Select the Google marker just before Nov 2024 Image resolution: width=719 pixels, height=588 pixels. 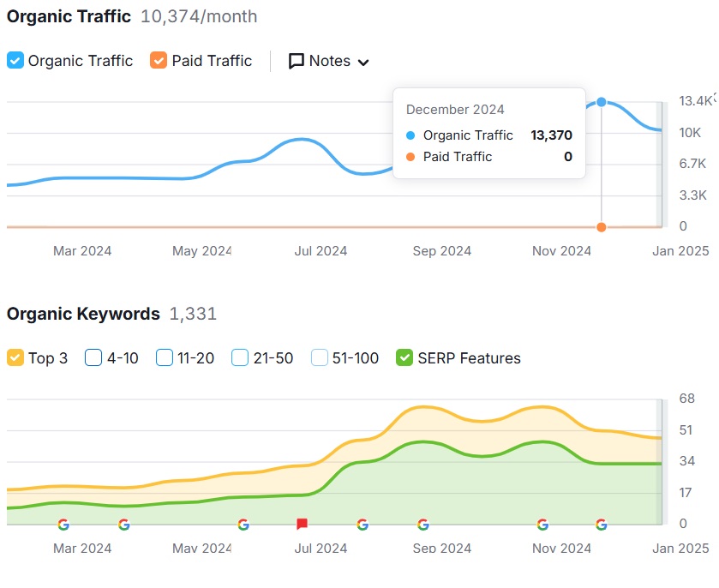[542, 524]
